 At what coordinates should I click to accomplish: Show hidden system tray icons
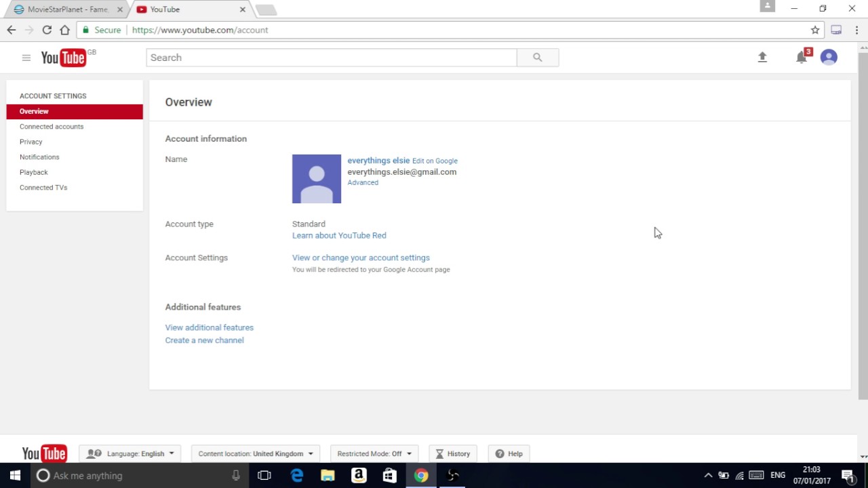[x=708, y=476]
